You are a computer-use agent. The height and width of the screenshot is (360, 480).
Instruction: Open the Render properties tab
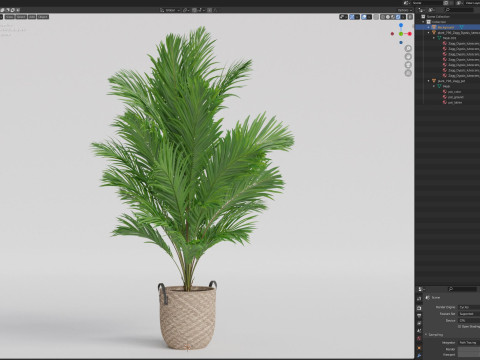point(419,308)
